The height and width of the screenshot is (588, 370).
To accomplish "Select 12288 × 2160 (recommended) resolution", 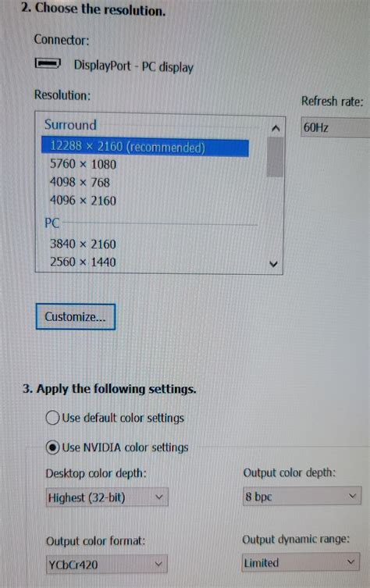I will 144,147.
